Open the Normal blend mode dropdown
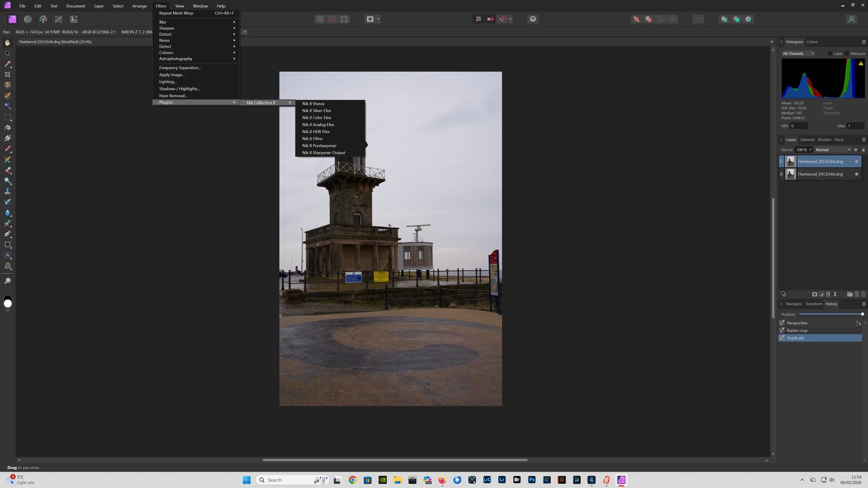This screenshot has width=868, height=488. (833, 150)
